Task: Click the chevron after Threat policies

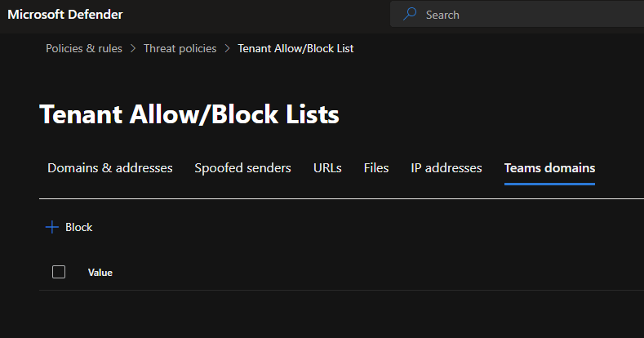Action: pos(228,49)
